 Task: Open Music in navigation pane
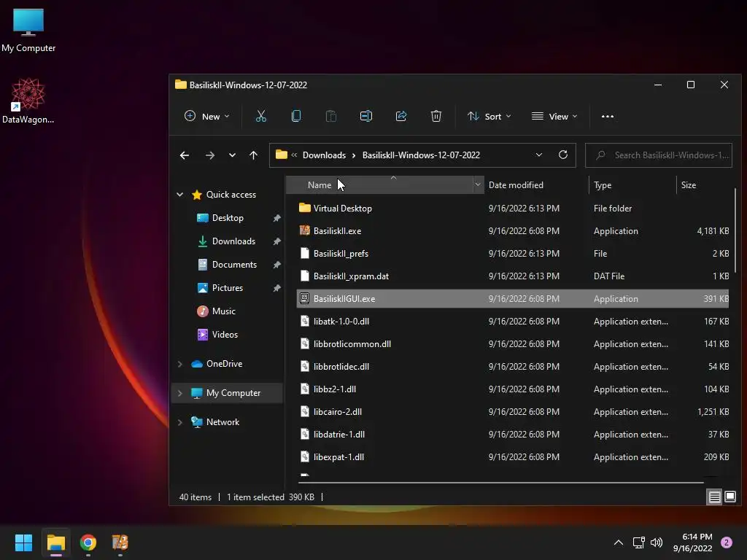pos(223,311)
